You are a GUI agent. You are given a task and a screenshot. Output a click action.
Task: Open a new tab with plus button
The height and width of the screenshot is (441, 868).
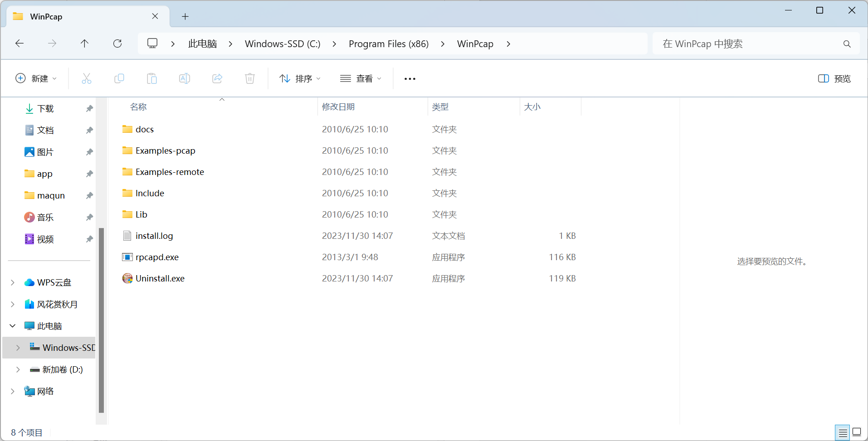pos(185,16)
